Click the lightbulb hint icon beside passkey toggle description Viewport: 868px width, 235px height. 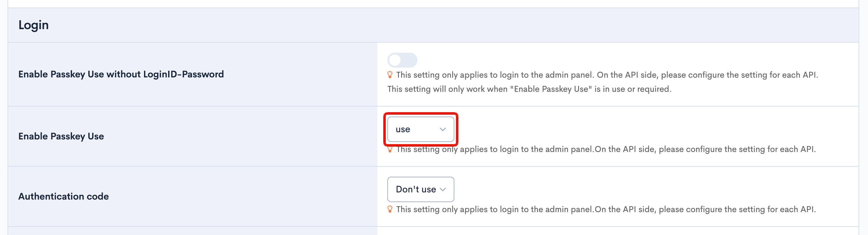[x=390, y=75]
